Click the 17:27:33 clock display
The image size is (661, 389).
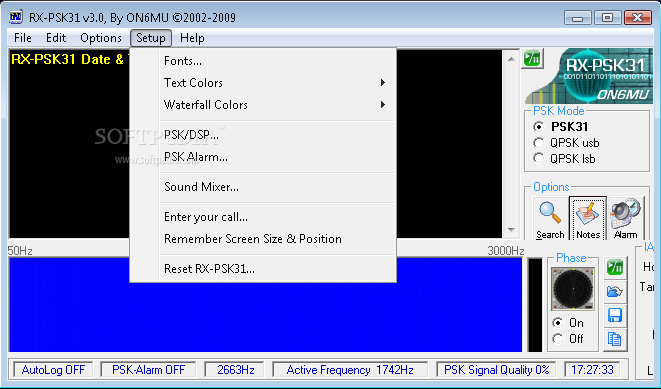(x=592, y=370)
